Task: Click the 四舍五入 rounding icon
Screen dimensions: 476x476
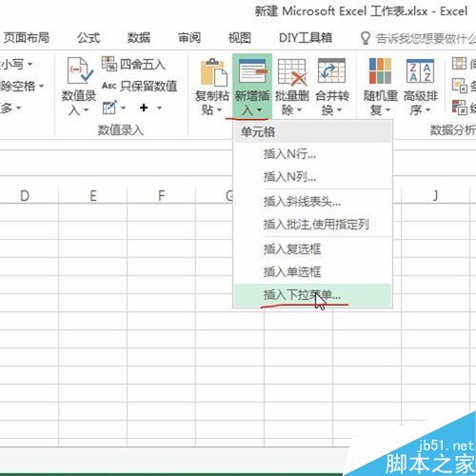Action: [x=109, y=64]
